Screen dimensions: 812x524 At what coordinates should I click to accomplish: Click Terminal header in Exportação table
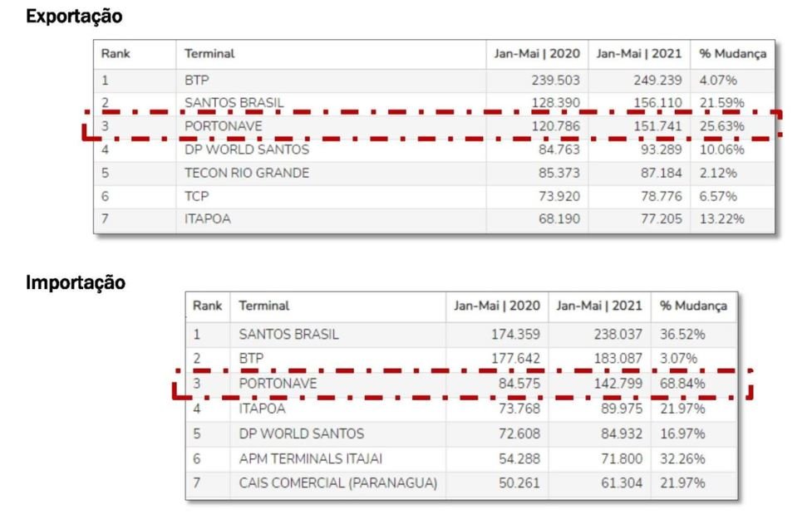[209, 54]
